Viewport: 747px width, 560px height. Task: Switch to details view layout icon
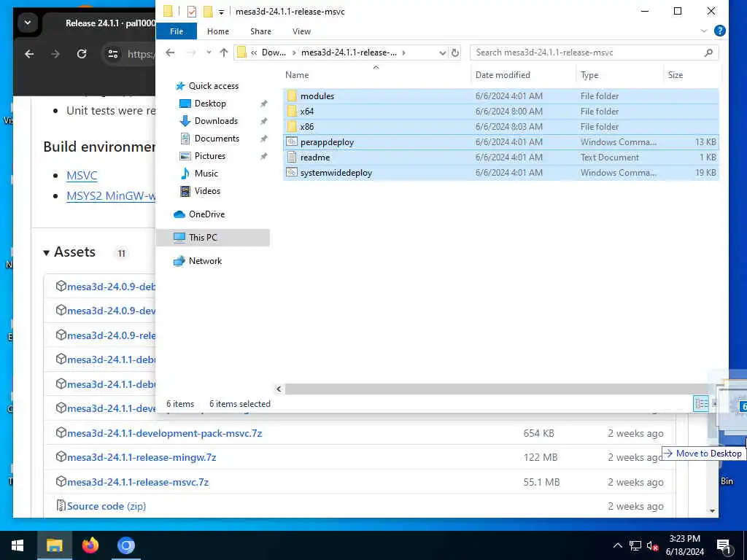click(701, 404)
